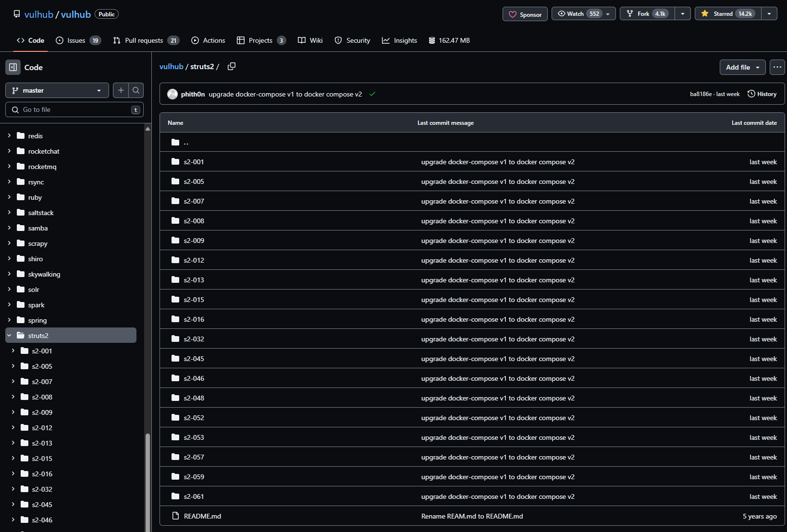
Task: Click phith0n's avatar image
Action: tap(172, 94)
